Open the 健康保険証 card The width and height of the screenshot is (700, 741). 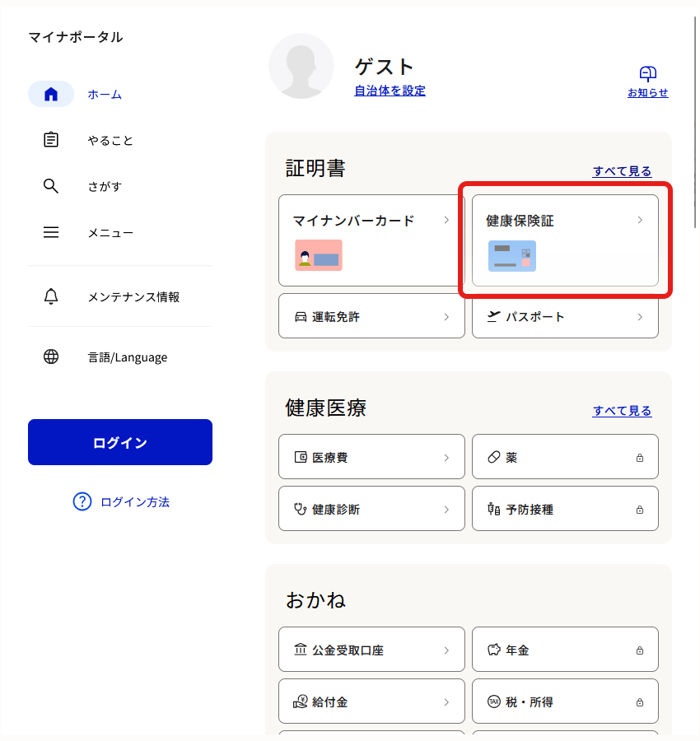pos(565,240)
